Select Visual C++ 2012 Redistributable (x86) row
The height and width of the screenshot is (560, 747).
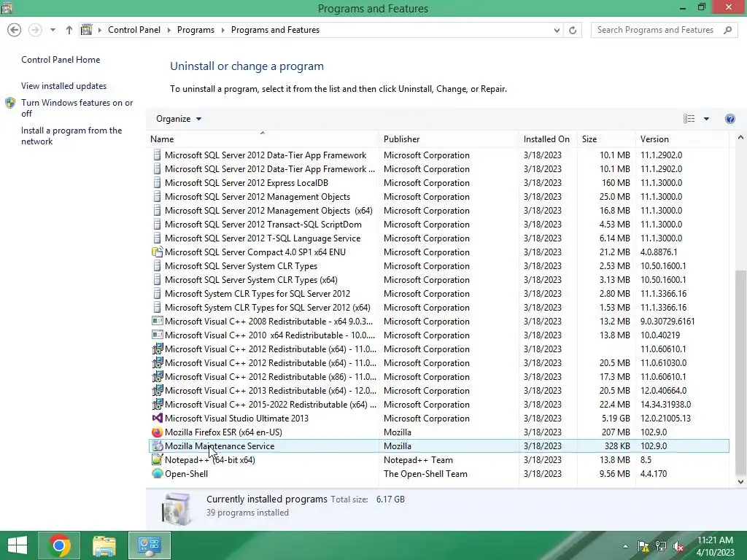pyautogui.click(x=439, y=377)
